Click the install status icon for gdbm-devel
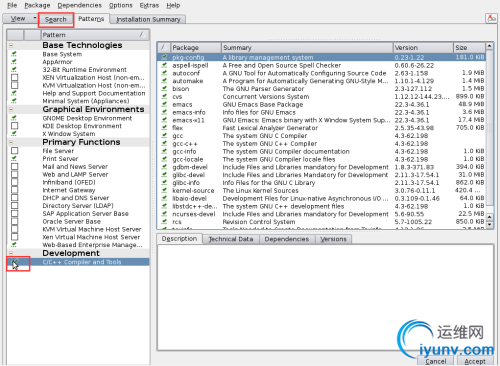Viewport: 500px width, 366px height. pyautogui.click(x=164, y=167)
